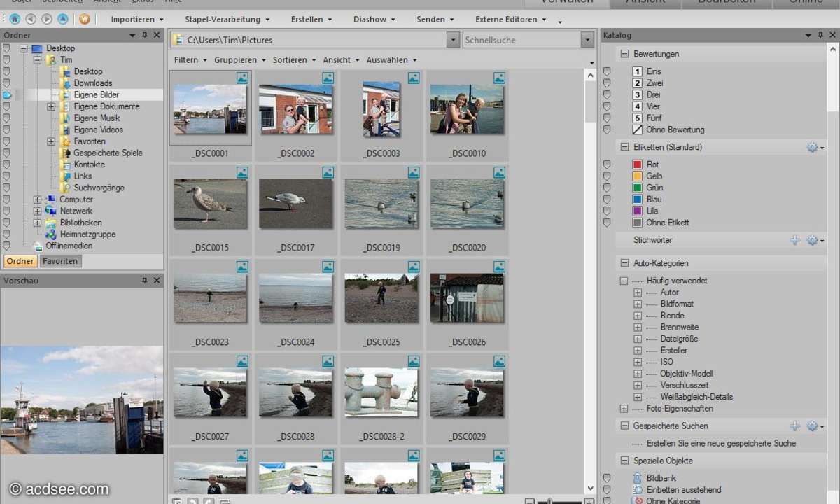The image size is (840, 504).
Task: Click the number 3 rating icon for Drei
Action: click(x=637, y=94)
